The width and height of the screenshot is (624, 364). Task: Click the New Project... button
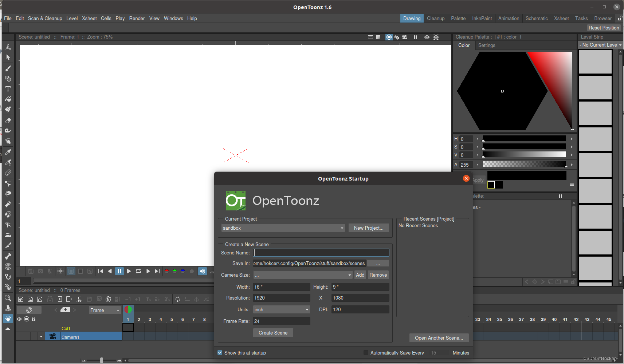[x=369, y=228]
